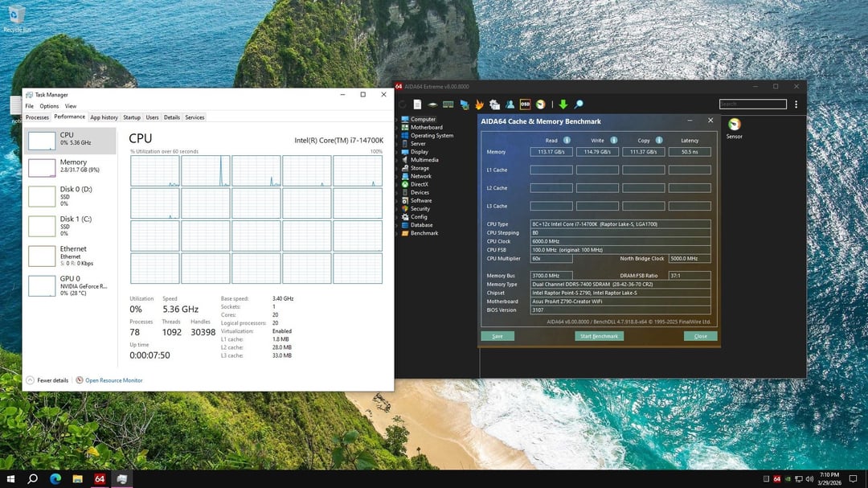Open the Options menu in Task Manager
Screen dimensions: 868x488
point(49,106)
